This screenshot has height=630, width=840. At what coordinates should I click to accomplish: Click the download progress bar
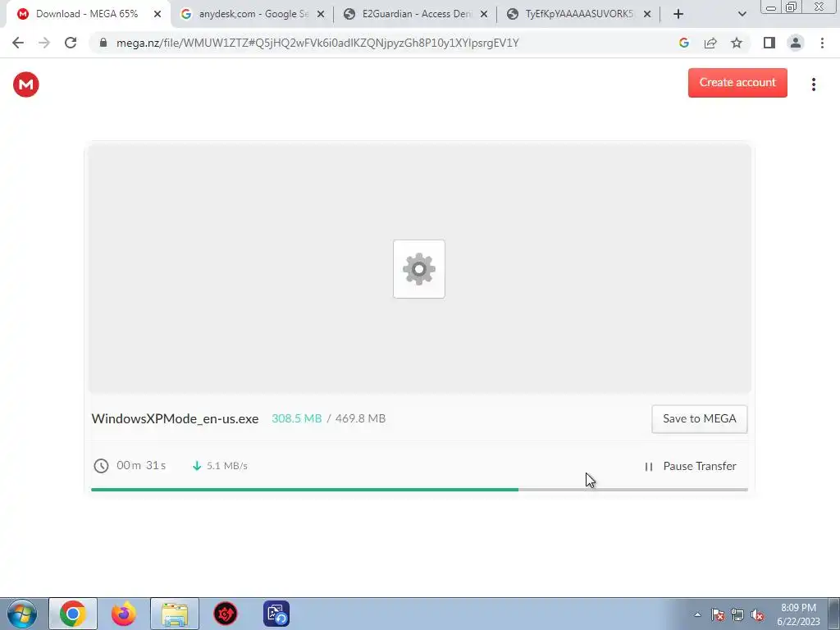(x=419, y=490)
